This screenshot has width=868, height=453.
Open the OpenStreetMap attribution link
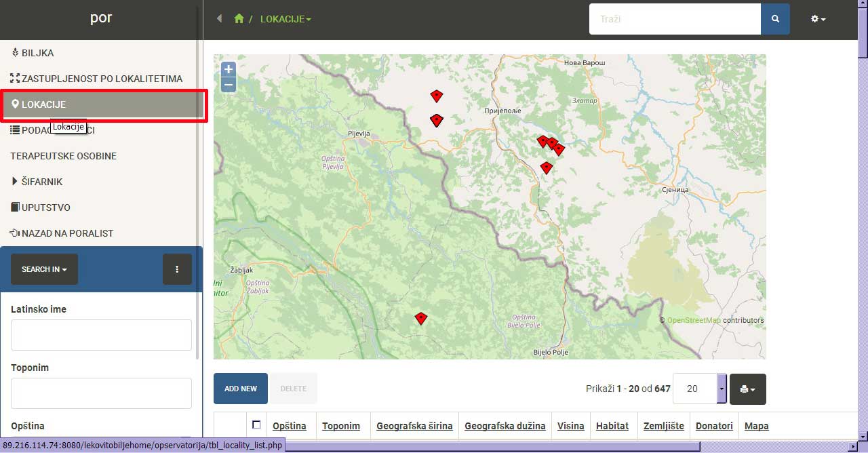click(x=694, y=320)
